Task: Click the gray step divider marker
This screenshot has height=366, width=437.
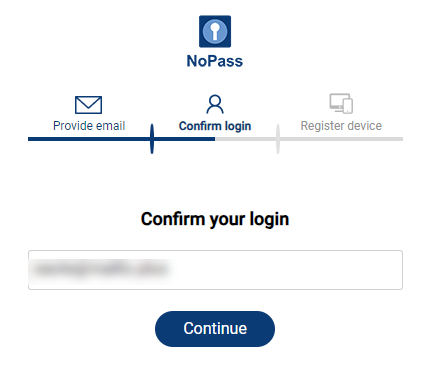Action: [x=278, y=139]
